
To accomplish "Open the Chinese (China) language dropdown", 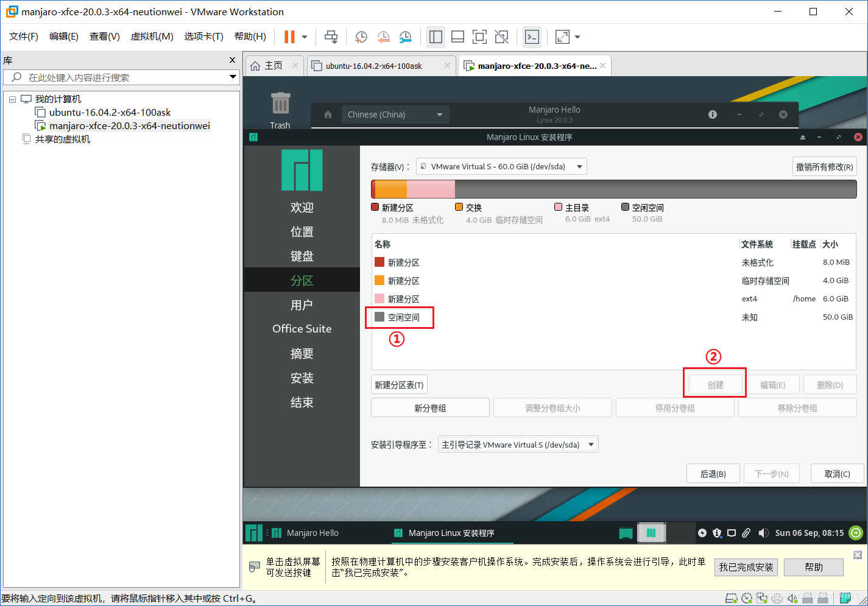I will [395, 115].
